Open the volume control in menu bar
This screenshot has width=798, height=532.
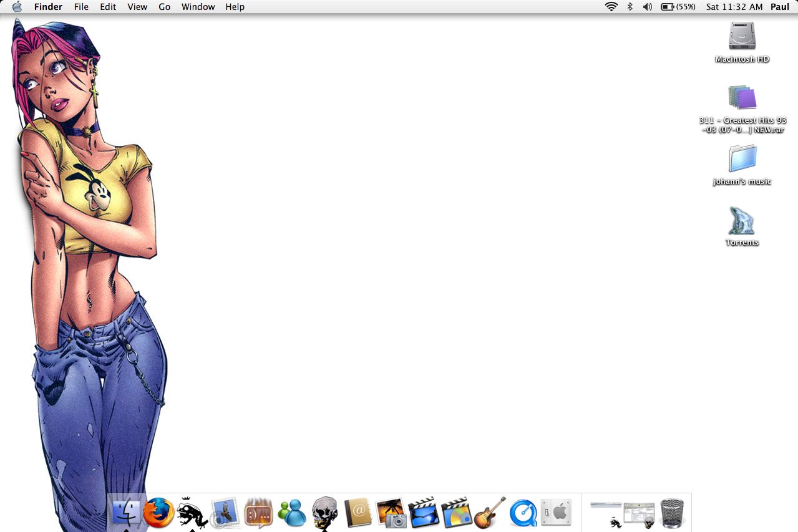[648, 7]
